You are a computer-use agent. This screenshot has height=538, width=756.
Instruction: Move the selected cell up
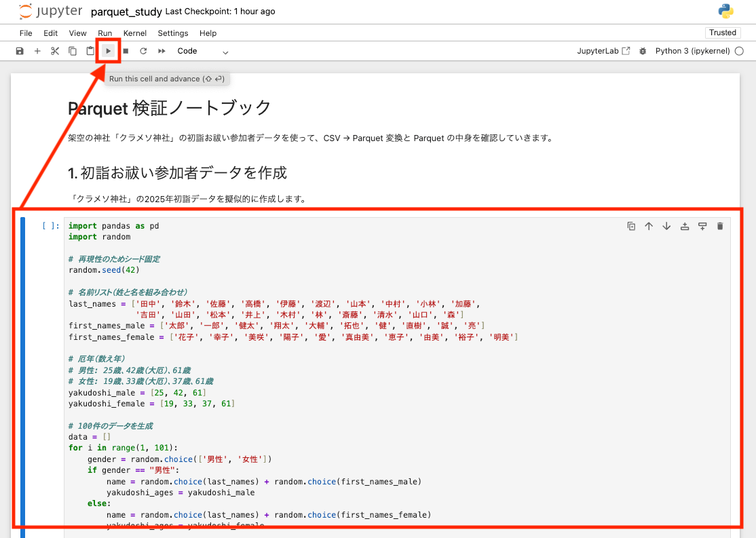point(649,226)
